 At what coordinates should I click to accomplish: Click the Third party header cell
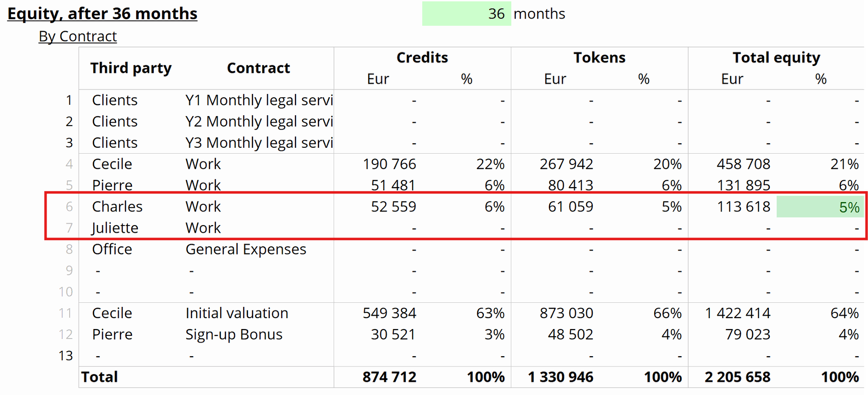pyautogui.click(x=131, y=68)
